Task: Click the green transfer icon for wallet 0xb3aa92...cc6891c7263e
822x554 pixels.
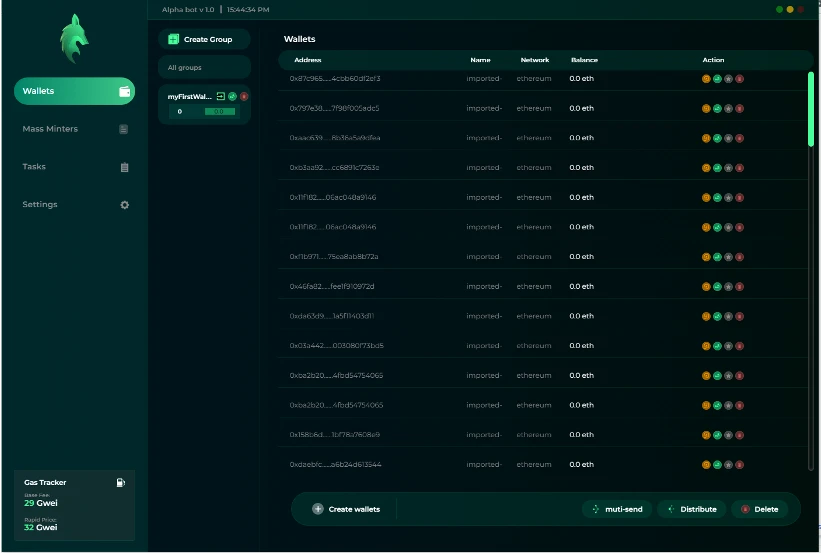Action: (x=717, y=168)
